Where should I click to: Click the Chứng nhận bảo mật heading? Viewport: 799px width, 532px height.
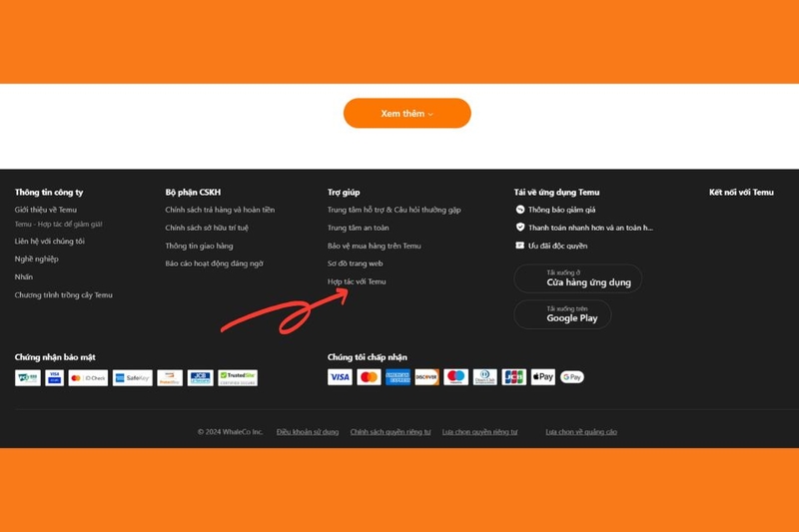55,357
